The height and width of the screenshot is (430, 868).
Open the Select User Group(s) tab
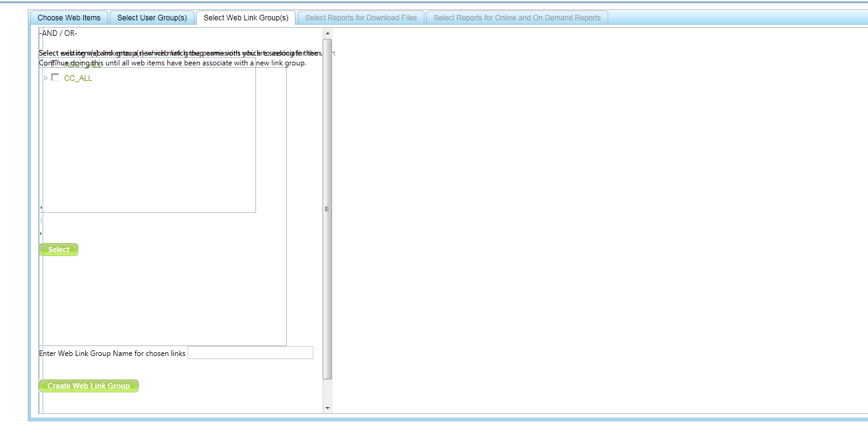pos(152,18)
